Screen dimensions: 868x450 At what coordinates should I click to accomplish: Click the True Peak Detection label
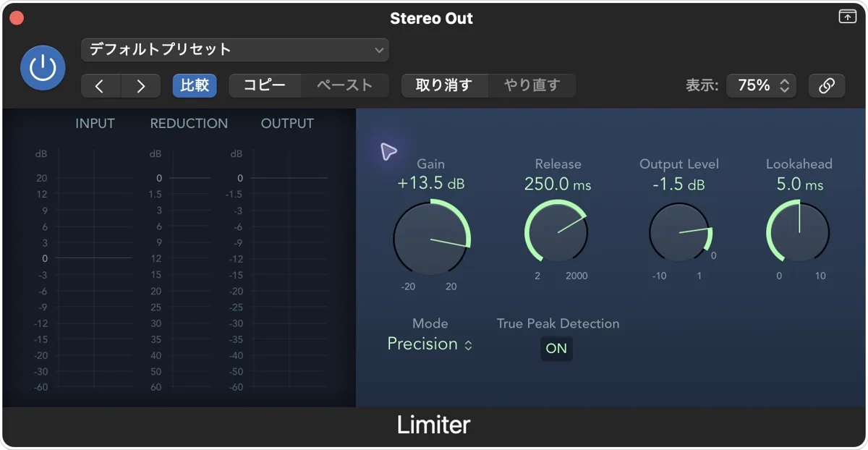click(558, 323)
